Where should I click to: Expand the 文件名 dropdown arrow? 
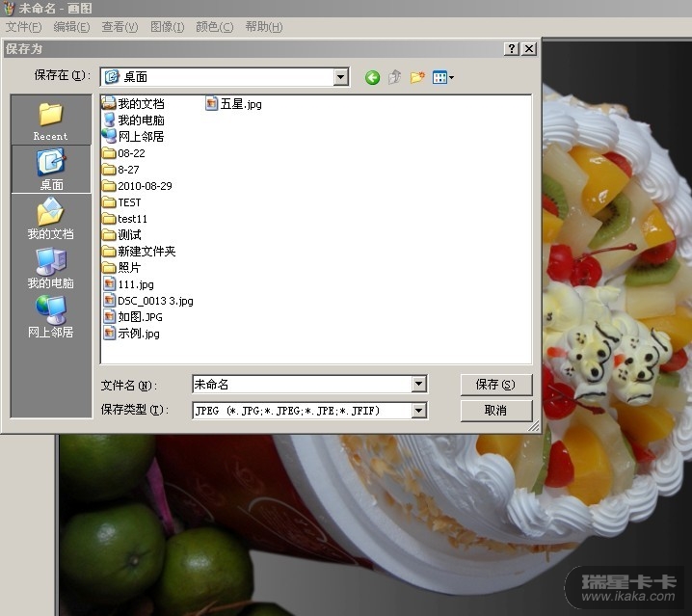419,384
